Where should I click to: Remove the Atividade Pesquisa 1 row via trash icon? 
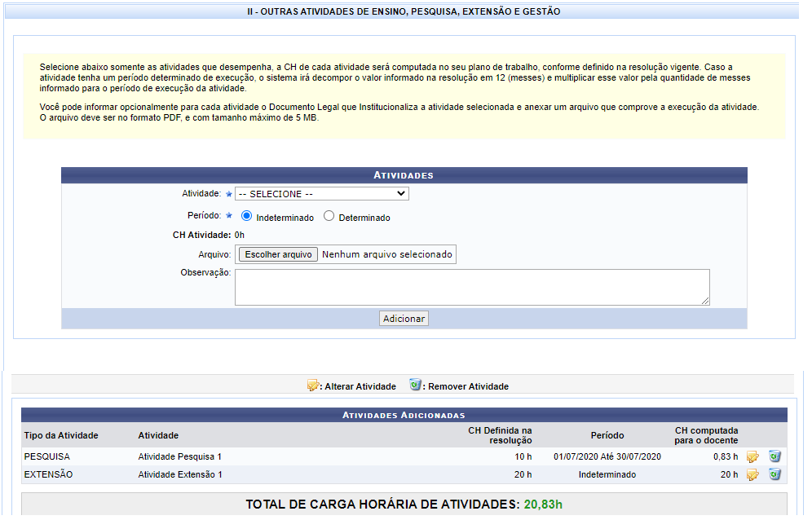click(x=774, y=456)
